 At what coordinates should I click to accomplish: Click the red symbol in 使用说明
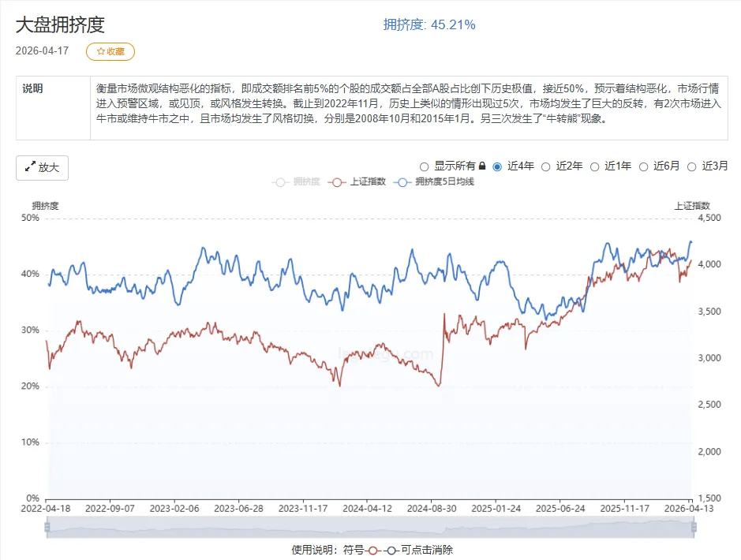pyautogui.click(x=376, y=550)
